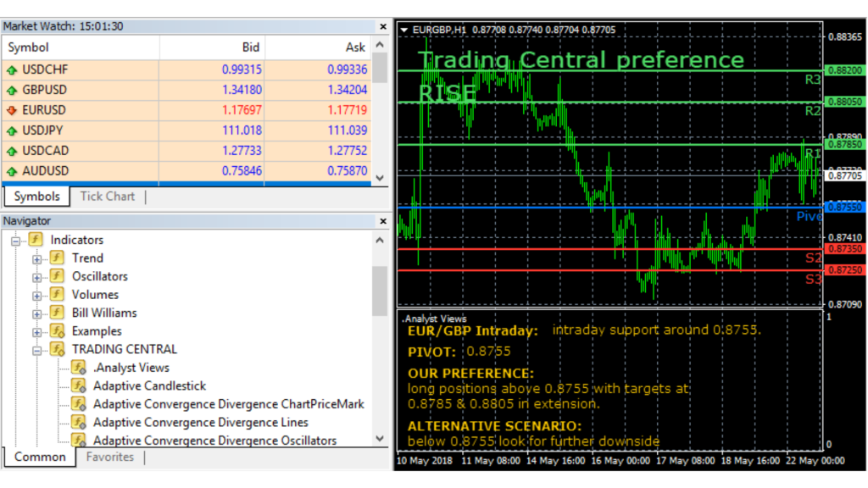The width and height of the screenshot is (868, 488).
Task: Click the .Analyst Views indicator icon
Action: tap(79, 368)
